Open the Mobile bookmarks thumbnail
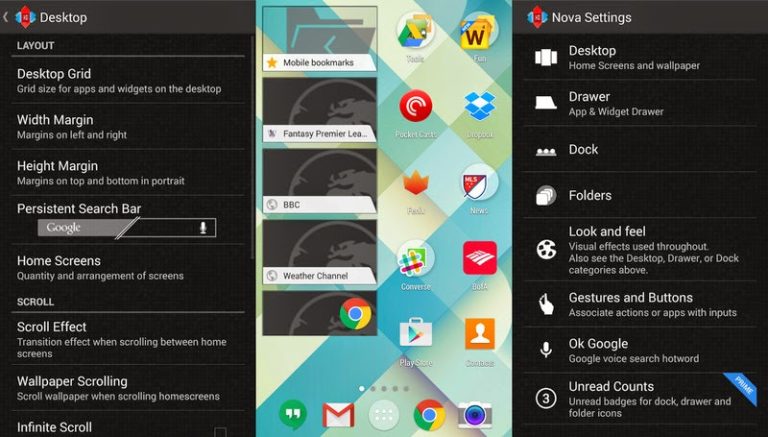Image resolution: width=768 pixels, height=437 pixels. point(320,39)
